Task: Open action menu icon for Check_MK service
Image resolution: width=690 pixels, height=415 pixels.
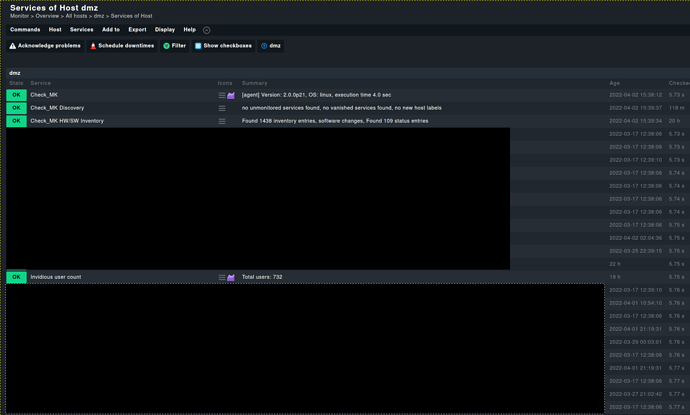Action: (222, 95)
